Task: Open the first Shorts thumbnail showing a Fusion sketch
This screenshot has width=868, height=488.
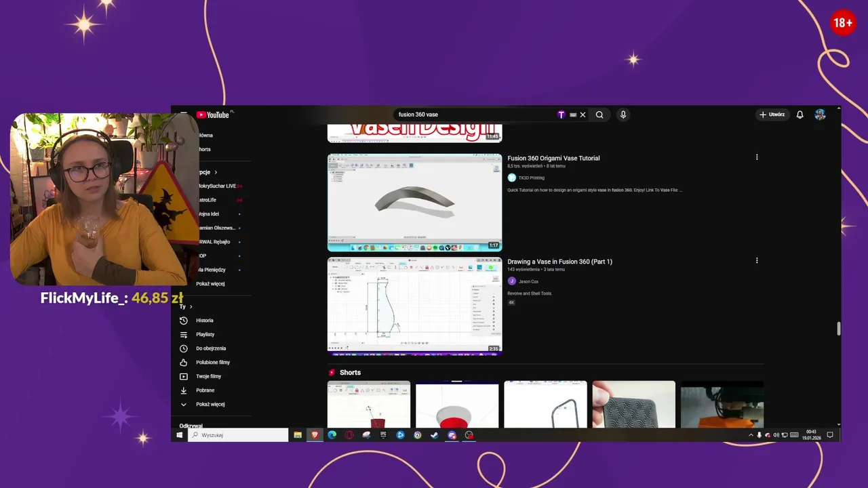Action: click(x=369, y=405)
